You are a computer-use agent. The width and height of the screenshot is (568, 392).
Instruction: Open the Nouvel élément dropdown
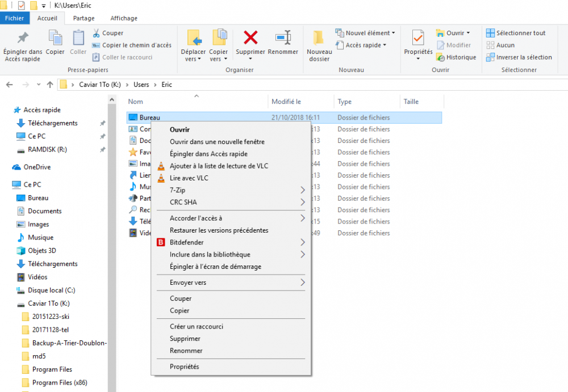tap(365, 33)
